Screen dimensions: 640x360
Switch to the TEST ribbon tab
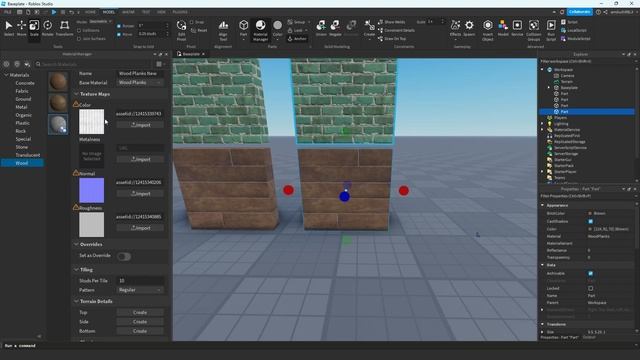point(146,12)
